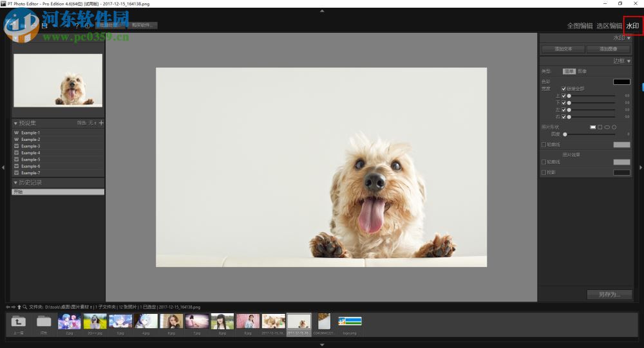Collapse the 历史记录 history section
This screenshot has width=644, height=348.
point(15,183)
